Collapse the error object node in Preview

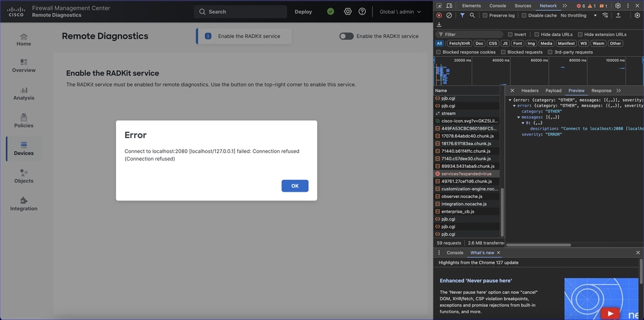coord(514,106)
